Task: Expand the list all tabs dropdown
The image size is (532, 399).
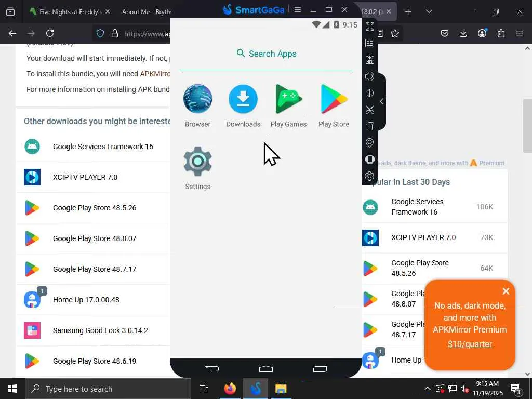Action: (x=429, y=11)
